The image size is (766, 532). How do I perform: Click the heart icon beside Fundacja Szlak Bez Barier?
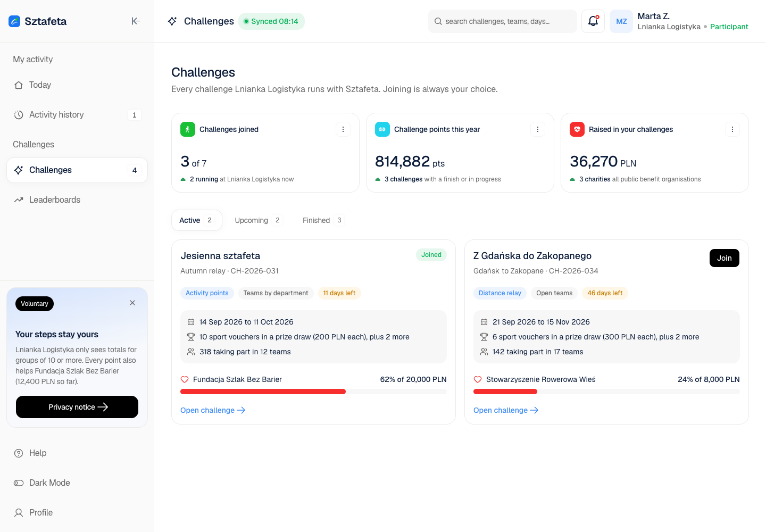(185, 379)
